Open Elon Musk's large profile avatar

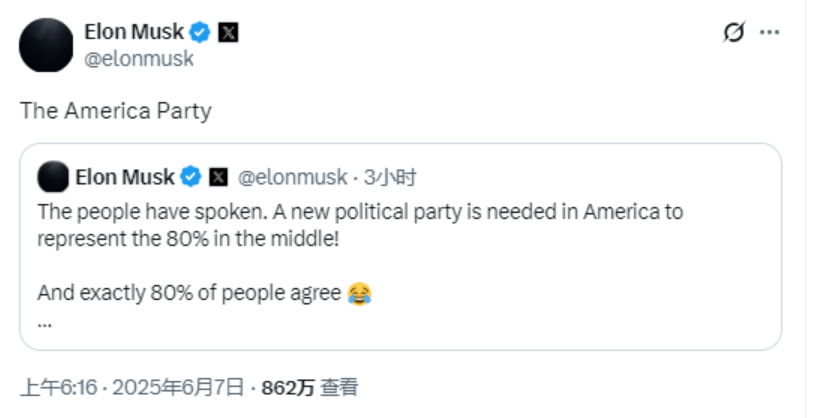coord(46,45)
